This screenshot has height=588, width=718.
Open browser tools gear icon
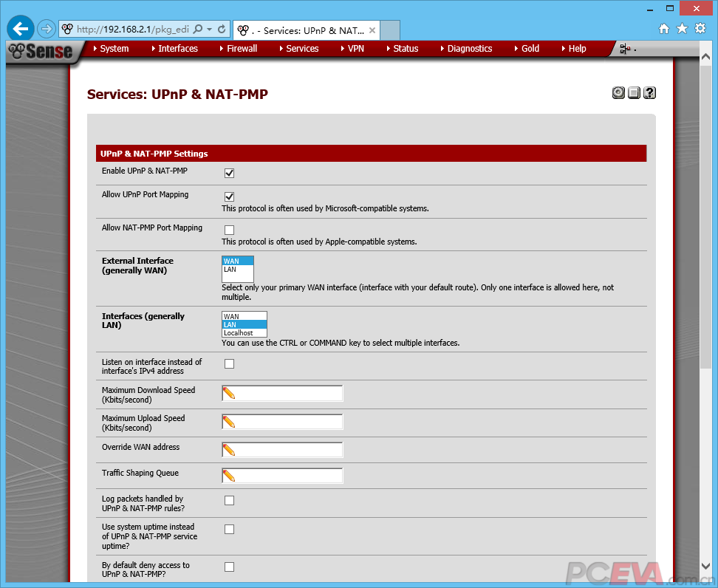(700, 29)
